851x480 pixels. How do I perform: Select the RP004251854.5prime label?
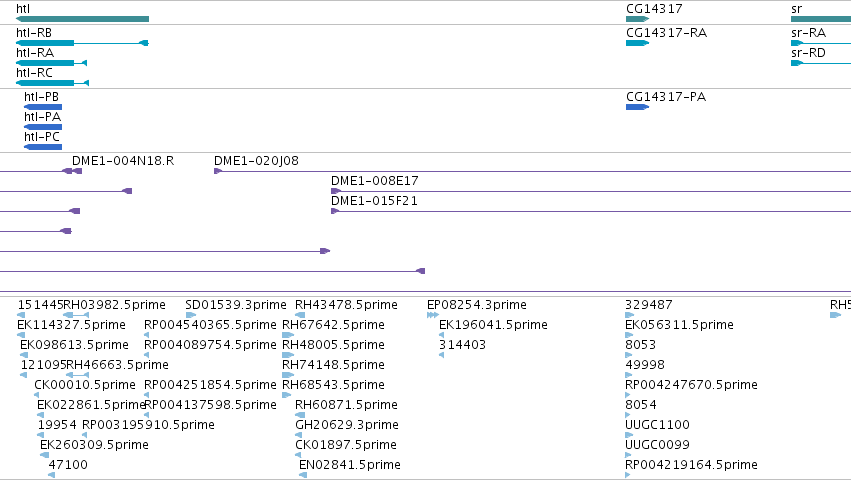(210, 385)
